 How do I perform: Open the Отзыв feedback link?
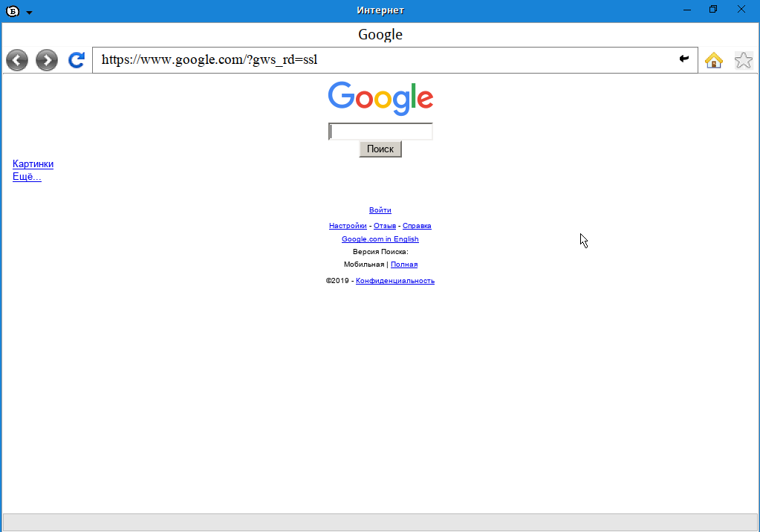pyautogui.click(x=385, y=226)
